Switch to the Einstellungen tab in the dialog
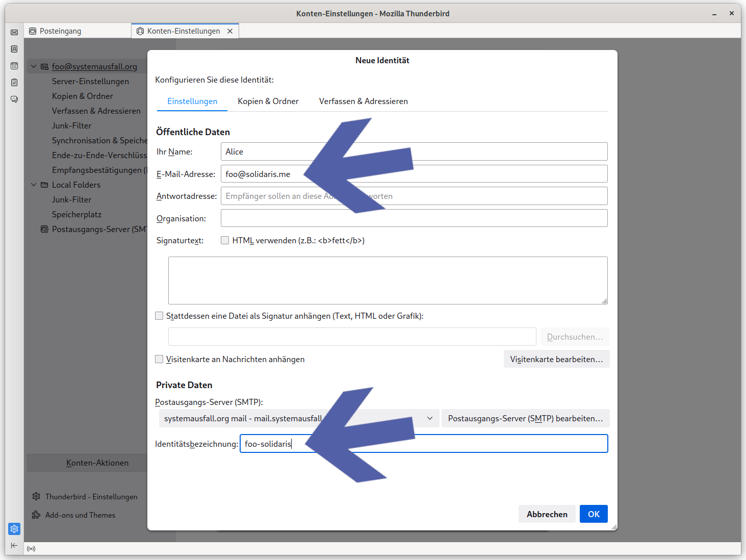The height and width of the screenshot is (560, 746). (192, 101)
